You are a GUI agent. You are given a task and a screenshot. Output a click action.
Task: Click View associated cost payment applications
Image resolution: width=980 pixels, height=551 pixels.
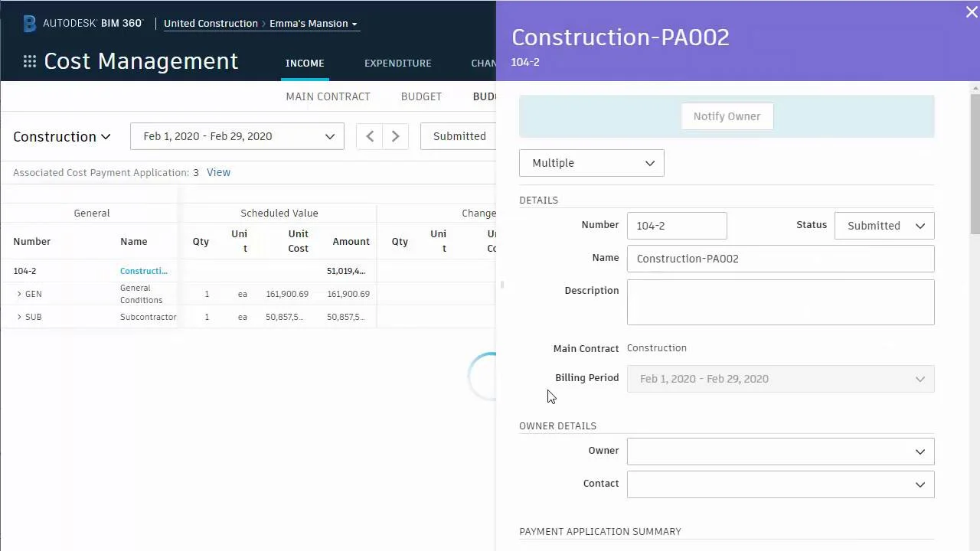[218, 172]
